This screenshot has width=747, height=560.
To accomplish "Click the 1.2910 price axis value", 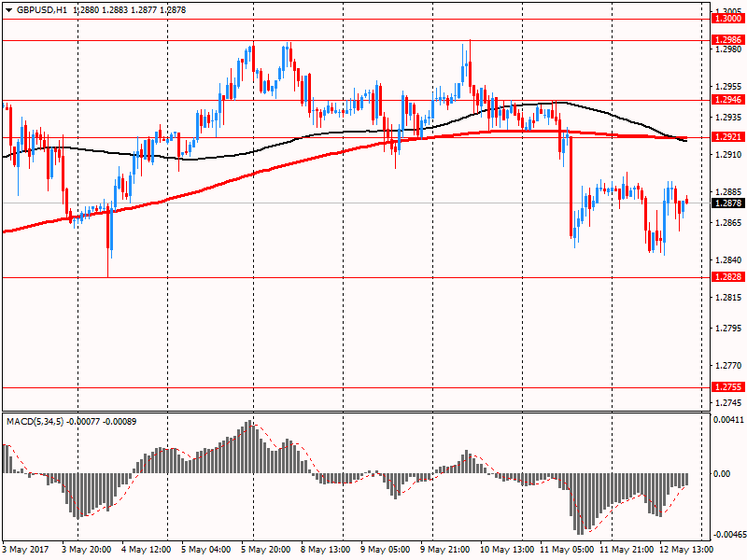I will (x=729, y=155).
